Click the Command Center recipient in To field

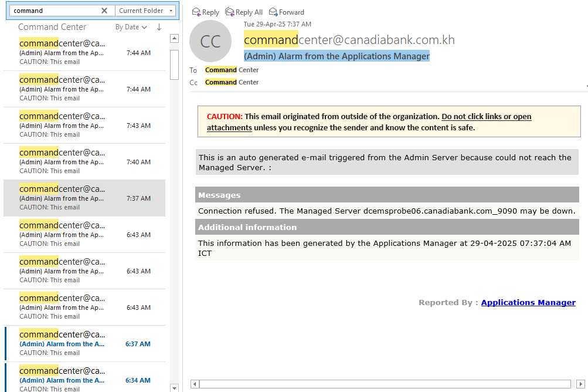(232, 70)
